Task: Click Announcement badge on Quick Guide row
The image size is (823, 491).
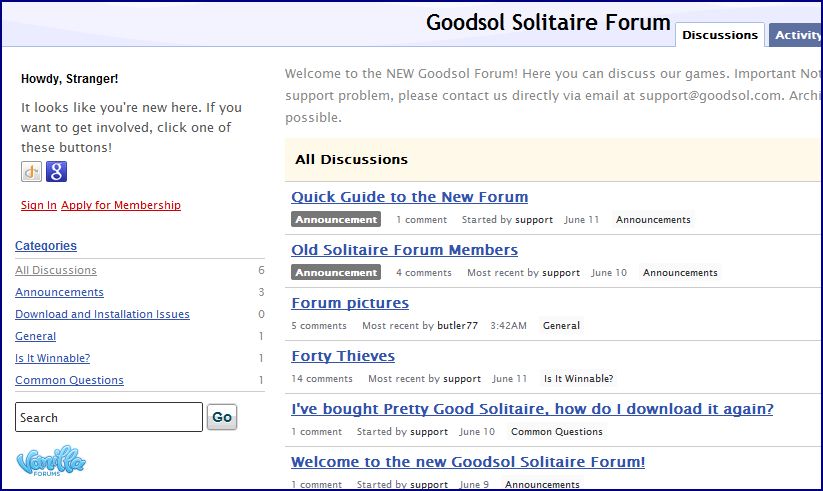Action: [336, 220]
